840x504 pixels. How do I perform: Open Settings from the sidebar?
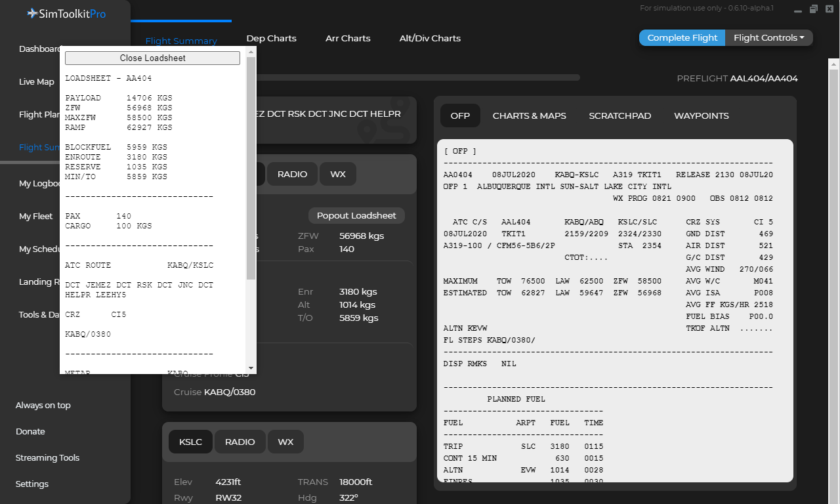click(32, 484)
